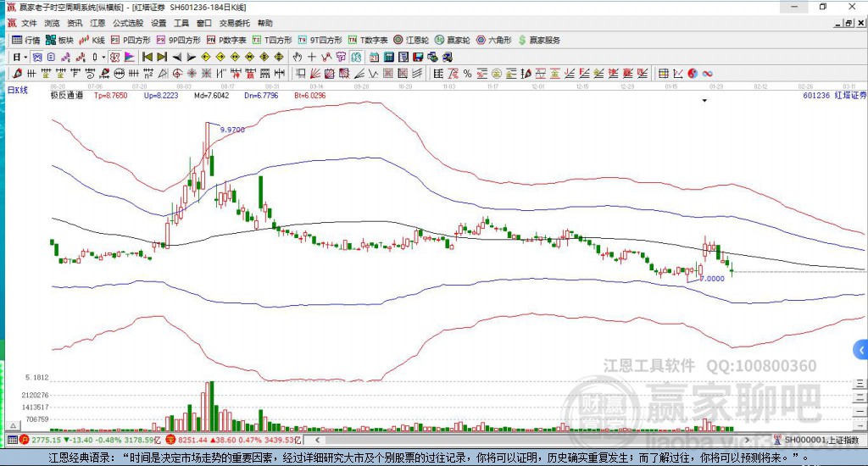Open the 江恩 menu
868x466 pixels.
pyautogui.click(x=97, y=23)
